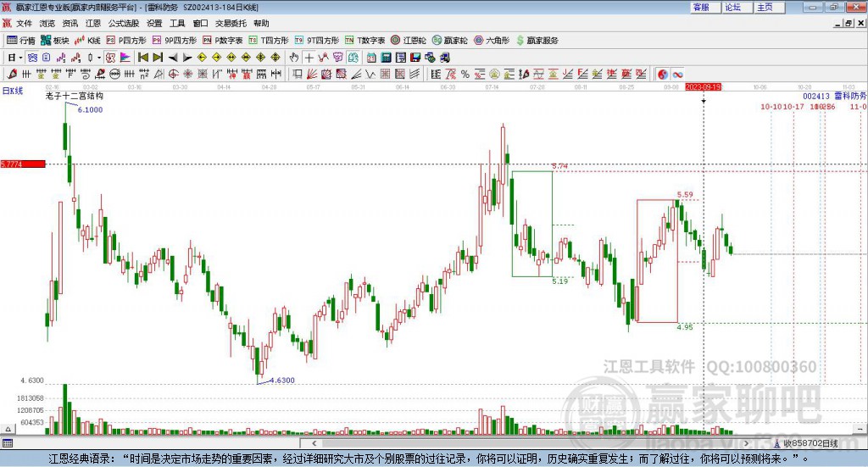
Task: Click the save floppy disk icon
Action: click(x=415, y=58)
